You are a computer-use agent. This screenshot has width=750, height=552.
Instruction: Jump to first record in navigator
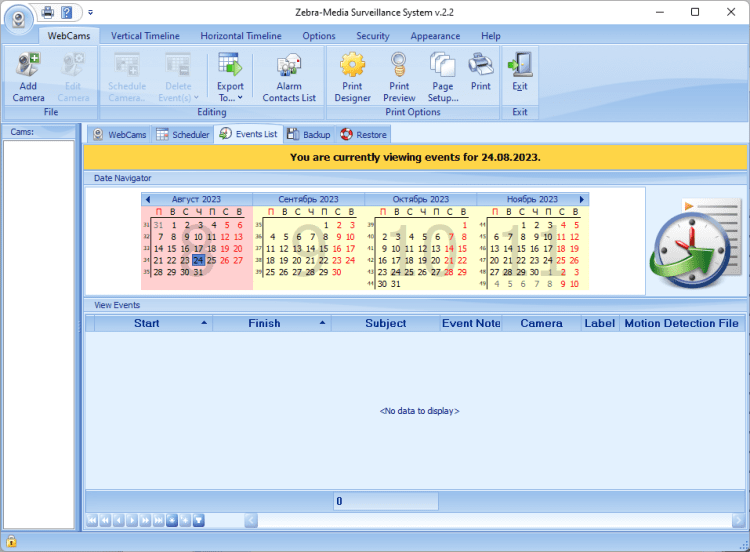pyautogui.click(x=92, y=520)
